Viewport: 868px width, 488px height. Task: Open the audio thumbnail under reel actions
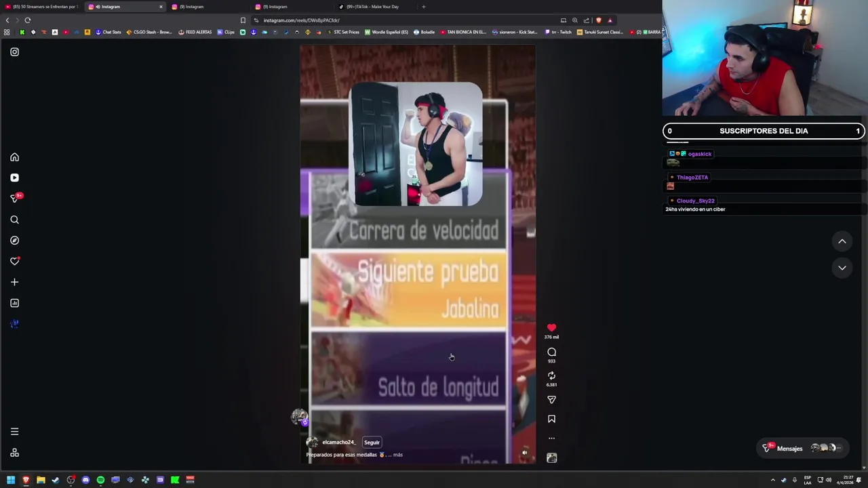tap(551, 458)
